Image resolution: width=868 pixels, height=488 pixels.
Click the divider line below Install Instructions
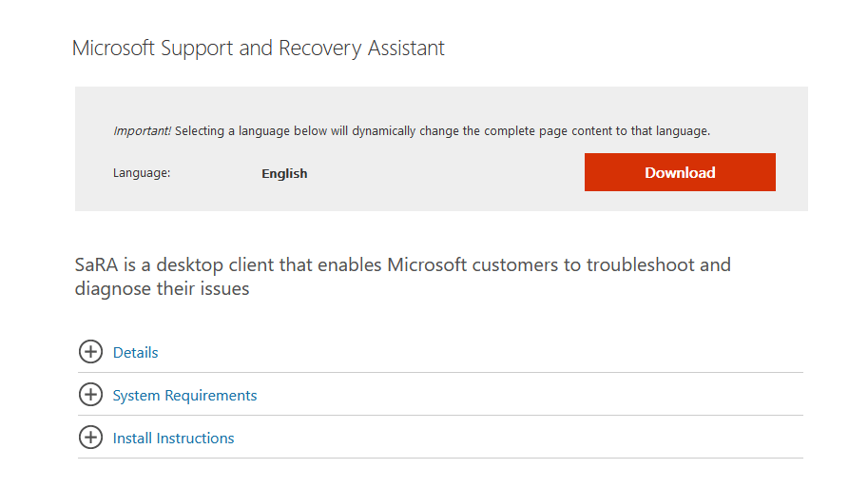[x=440, y=458]
